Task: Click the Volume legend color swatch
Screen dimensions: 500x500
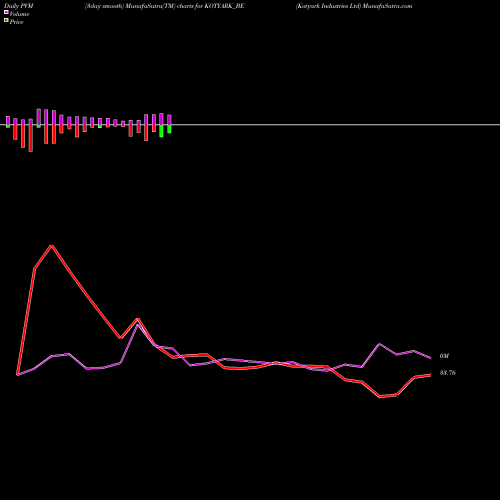Action: [6, 12]
